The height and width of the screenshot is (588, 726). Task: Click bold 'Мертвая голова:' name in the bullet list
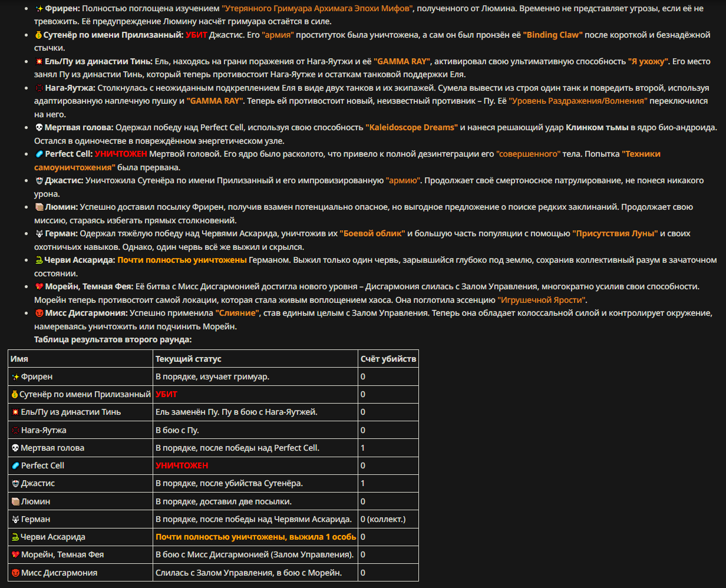click(x=79, y=127)
